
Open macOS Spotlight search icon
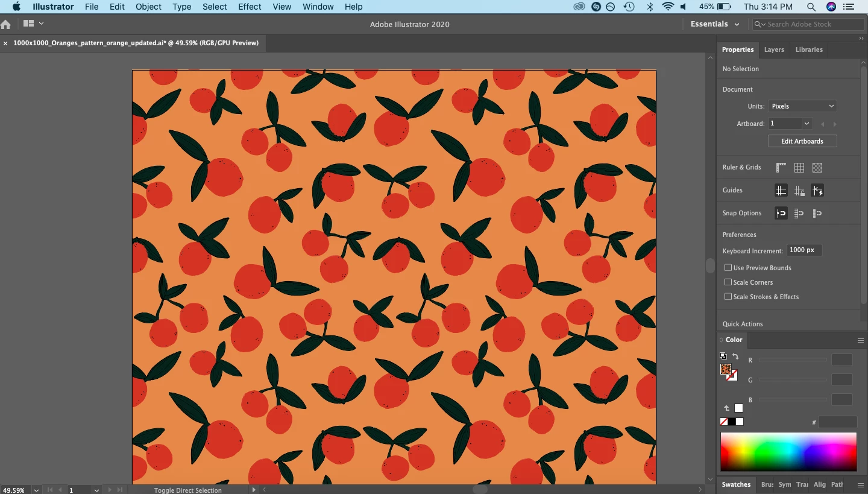(x=811, y=7)
